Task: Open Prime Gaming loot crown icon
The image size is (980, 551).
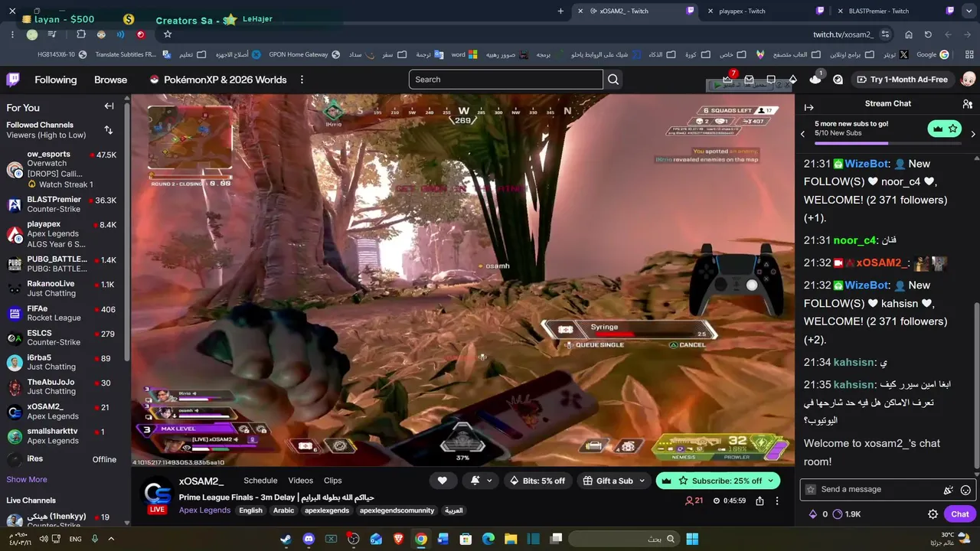Action: pos(727,80)
